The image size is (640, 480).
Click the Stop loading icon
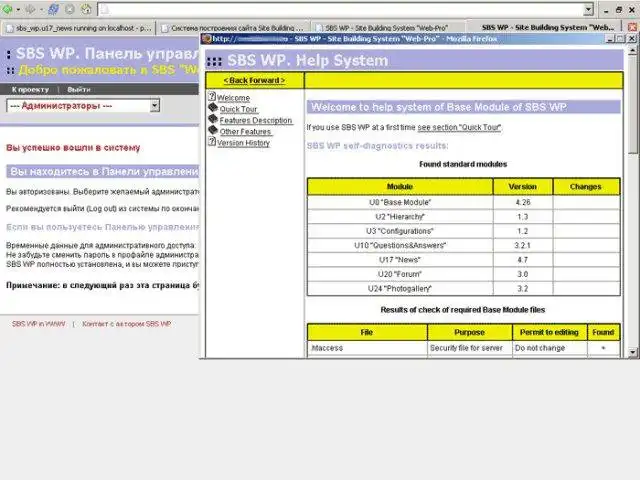(x=70, y=9)
